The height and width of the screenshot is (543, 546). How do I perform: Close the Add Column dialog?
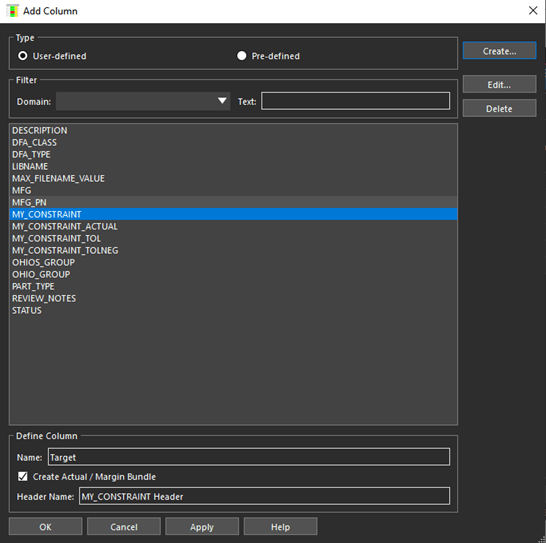pyautogui.click(x=533, y=11)
